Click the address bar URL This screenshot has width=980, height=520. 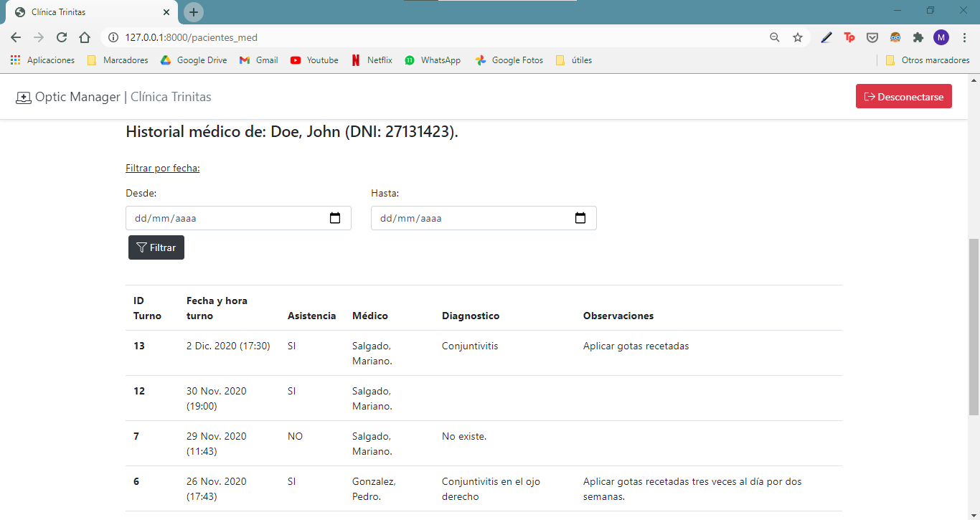click(x=191, y=37)
